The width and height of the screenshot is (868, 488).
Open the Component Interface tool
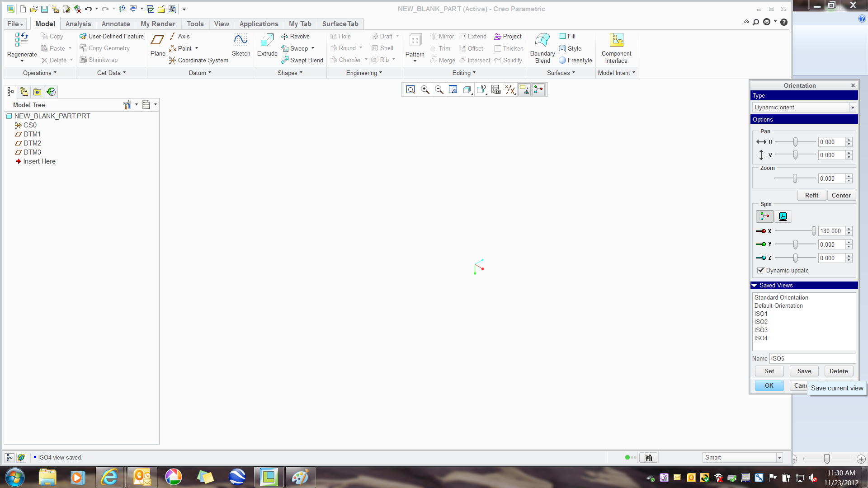[x=616, y=48]
